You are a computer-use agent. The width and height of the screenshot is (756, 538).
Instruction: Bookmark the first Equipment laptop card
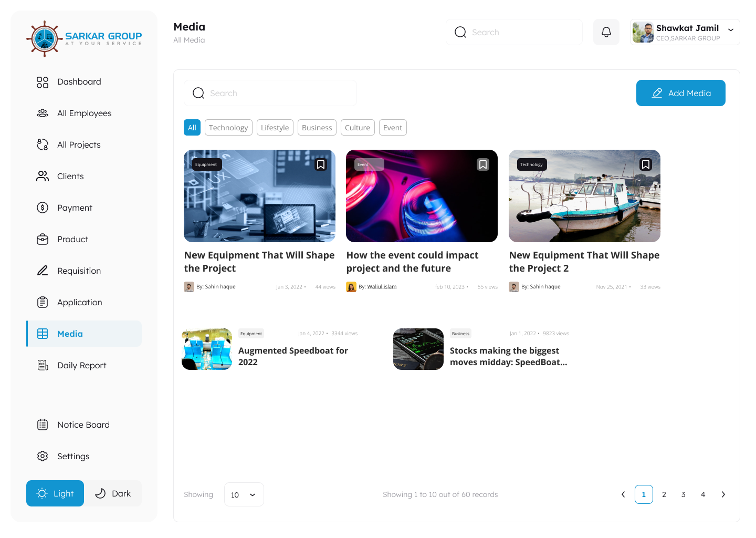[x=321, y=164]
